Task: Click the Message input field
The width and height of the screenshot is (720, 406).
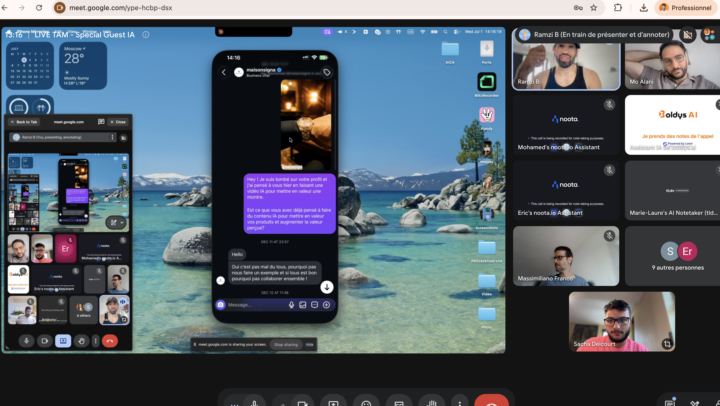Action: 256,304
